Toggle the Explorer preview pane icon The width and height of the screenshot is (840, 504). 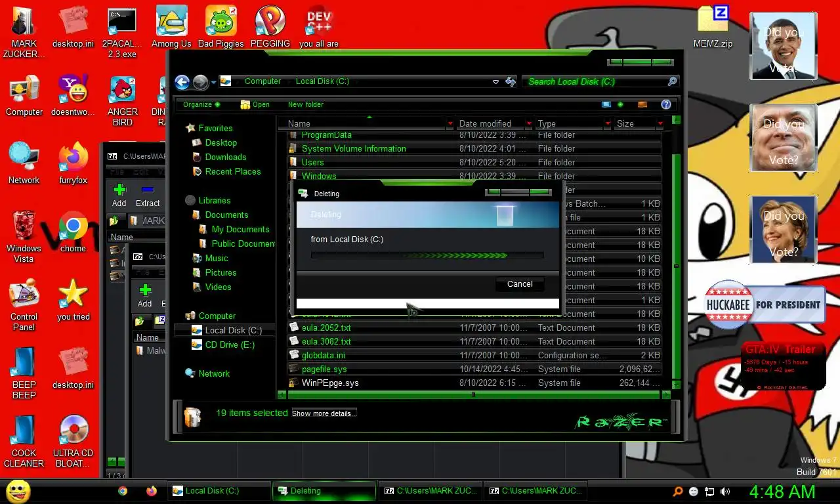pyautogui.click(x=642, y=104)
